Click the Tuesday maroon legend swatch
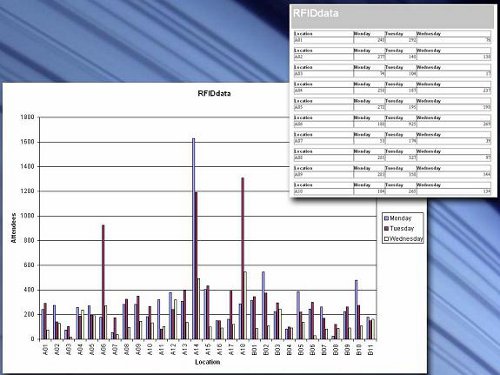 (x=387, y=229)
